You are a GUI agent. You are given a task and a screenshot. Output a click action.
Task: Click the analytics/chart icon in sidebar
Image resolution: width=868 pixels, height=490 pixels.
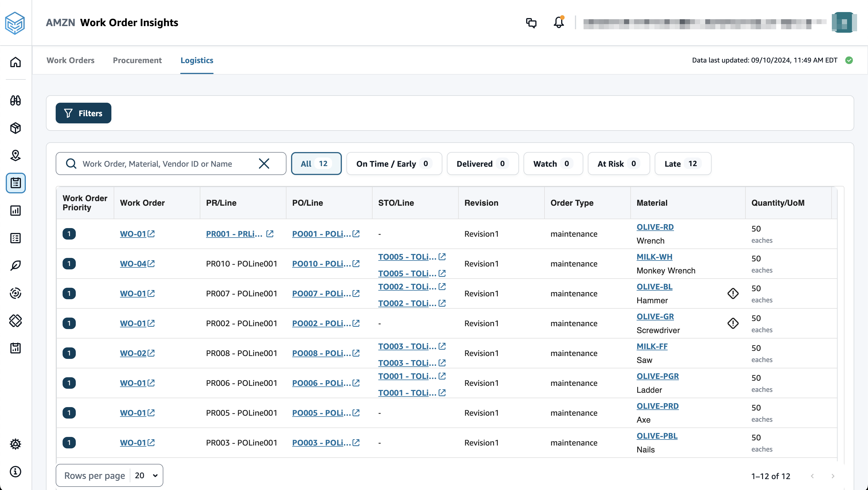tap(16, 210)
